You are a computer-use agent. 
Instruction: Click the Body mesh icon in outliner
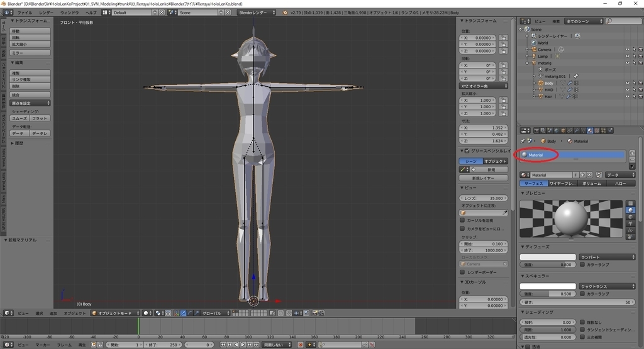[540, 83]
